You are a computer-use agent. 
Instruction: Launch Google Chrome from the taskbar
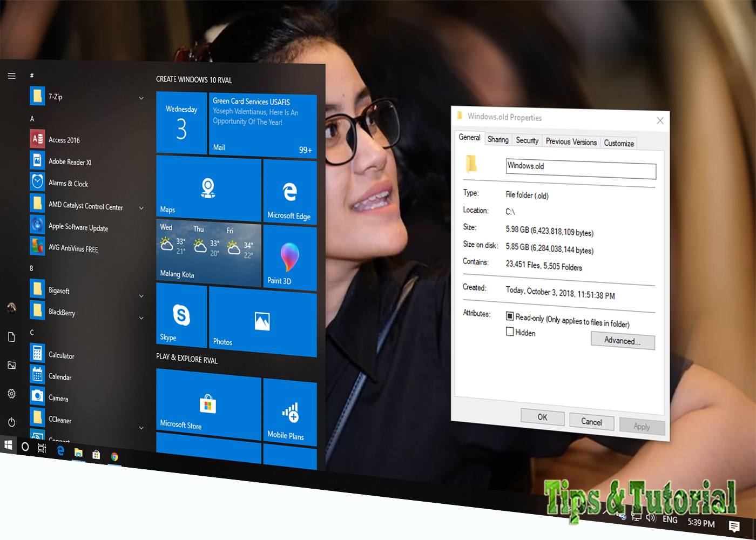point(114,456)
